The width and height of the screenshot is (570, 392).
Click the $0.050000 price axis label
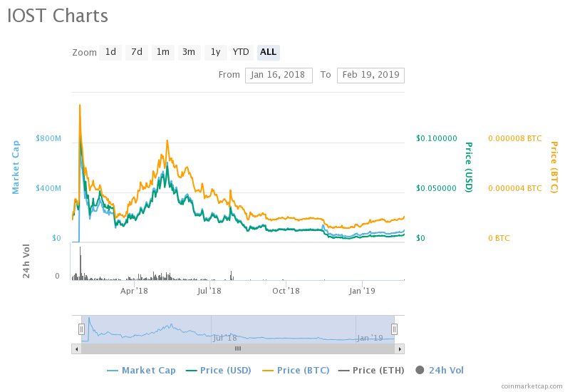436,188
